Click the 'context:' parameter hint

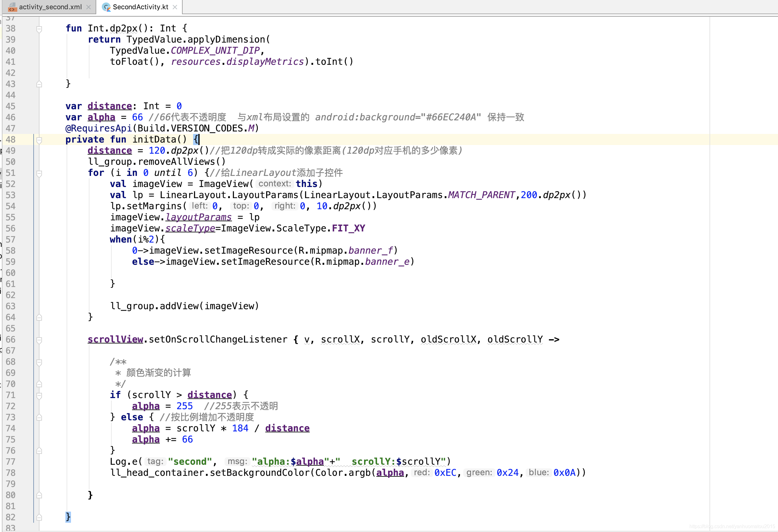click(x=275, y=184)
